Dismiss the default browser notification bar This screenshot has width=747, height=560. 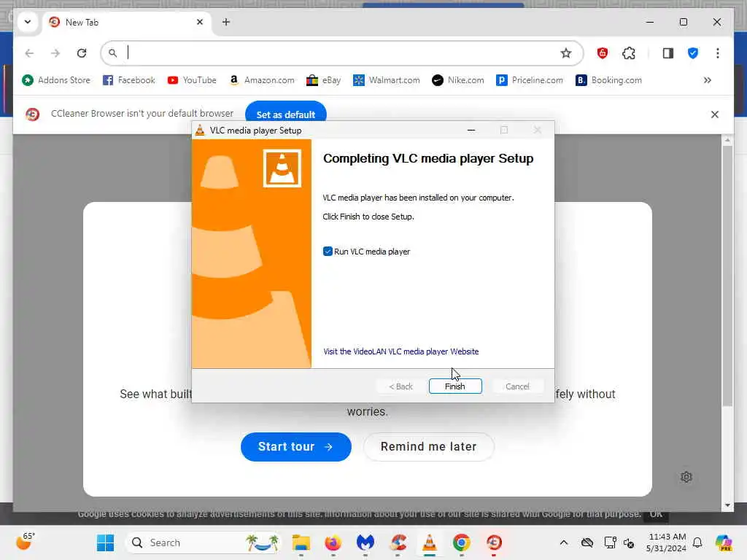coord(715,114)
